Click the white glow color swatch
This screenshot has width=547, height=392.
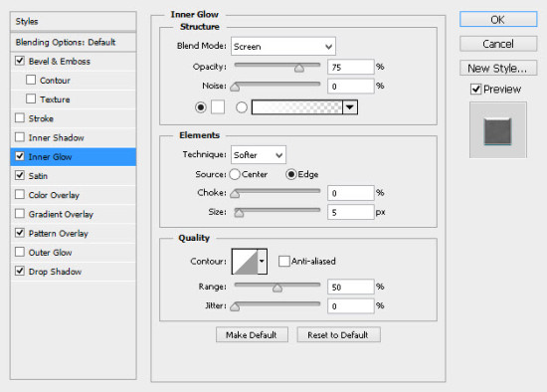click(x=218, y=107)
